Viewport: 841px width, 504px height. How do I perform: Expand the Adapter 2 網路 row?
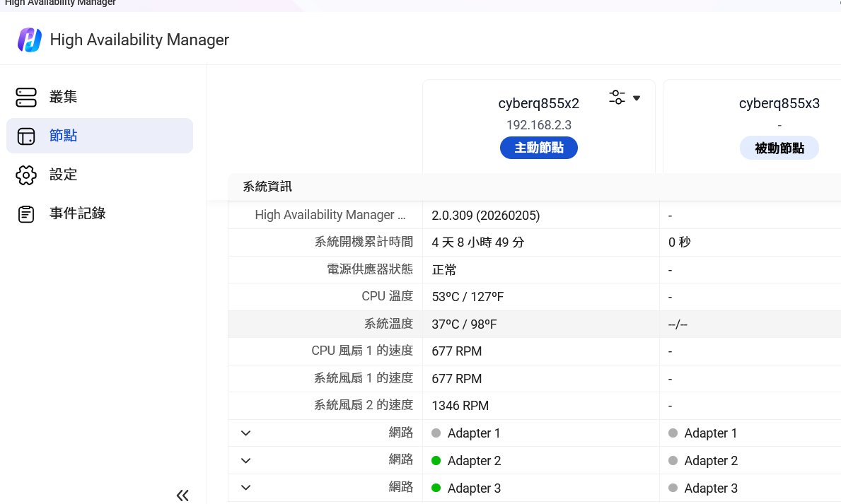click(x=245, y=461)
